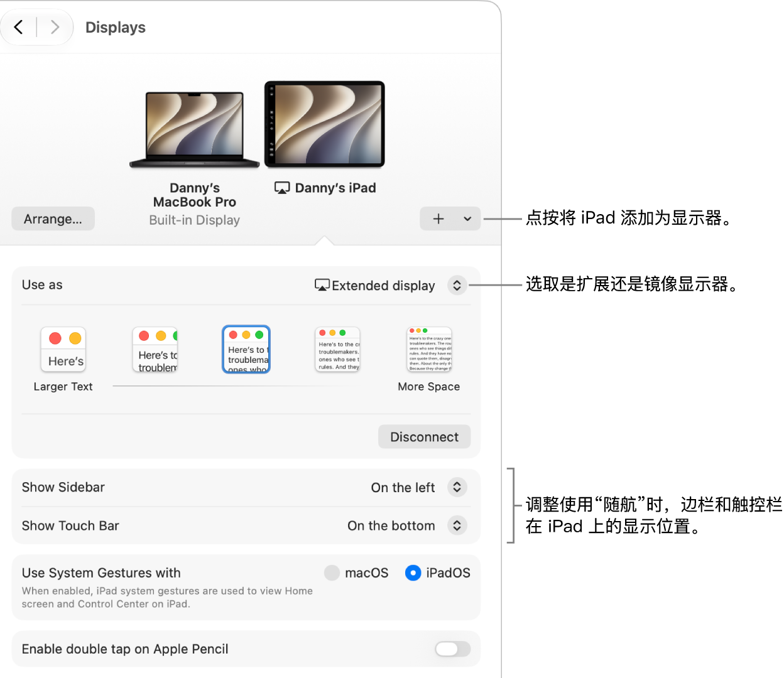This screenshot has width=784, height=678.
Task: Click the plus button to add display
Action: [438, 218]
